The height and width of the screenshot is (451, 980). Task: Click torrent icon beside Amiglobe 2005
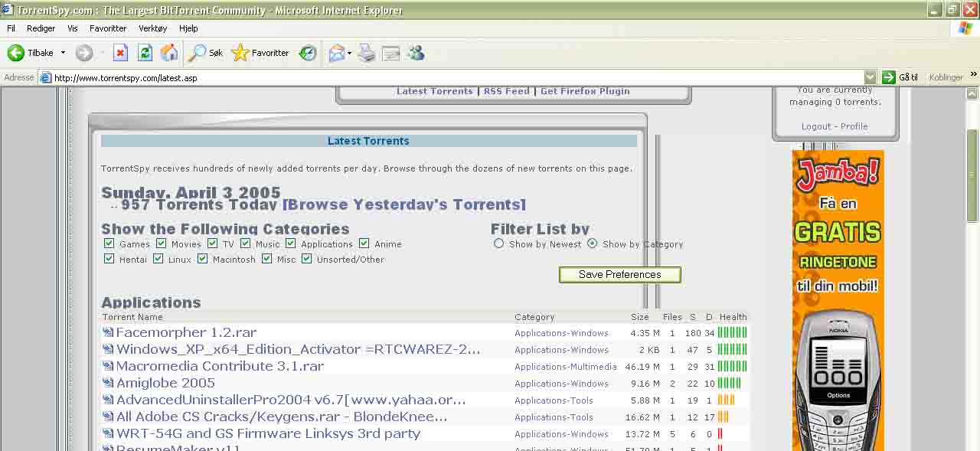tap(108, 383)
